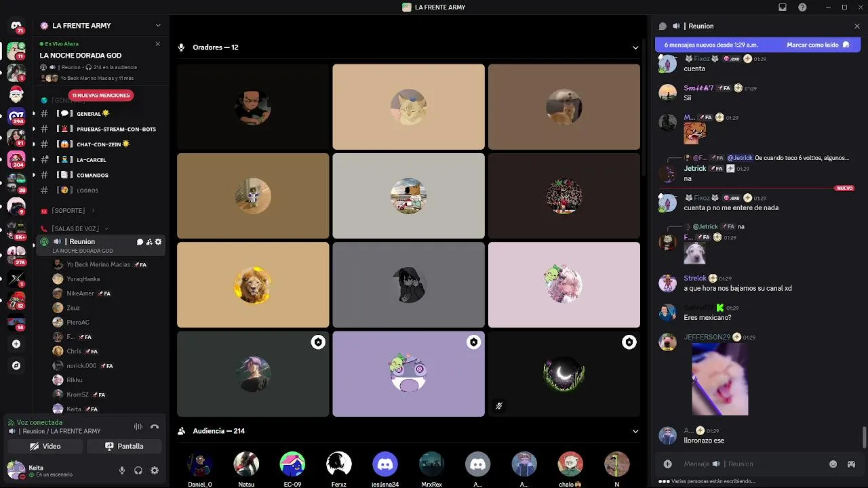
Task: Open inbox icon in title bar
Action: 782,7
